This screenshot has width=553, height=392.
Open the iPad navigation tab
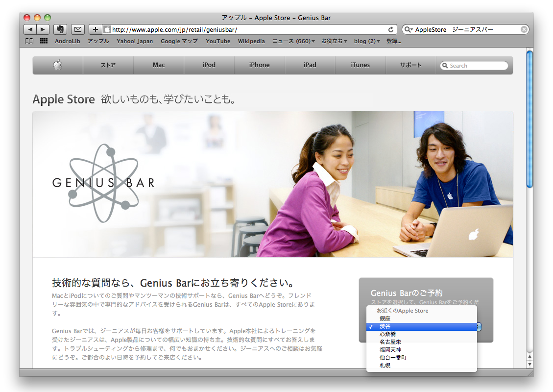click(x=310, y=65)
